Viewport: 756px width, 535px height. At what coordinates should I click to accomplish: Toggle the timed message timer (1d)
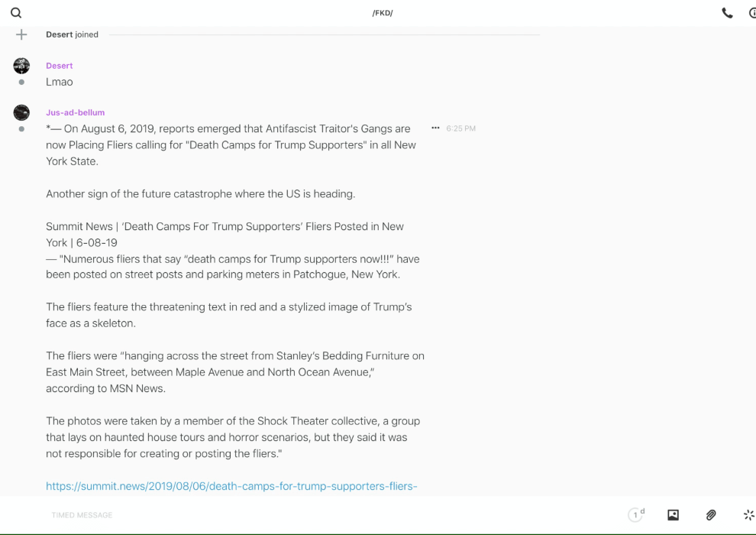tap(636, 515)
